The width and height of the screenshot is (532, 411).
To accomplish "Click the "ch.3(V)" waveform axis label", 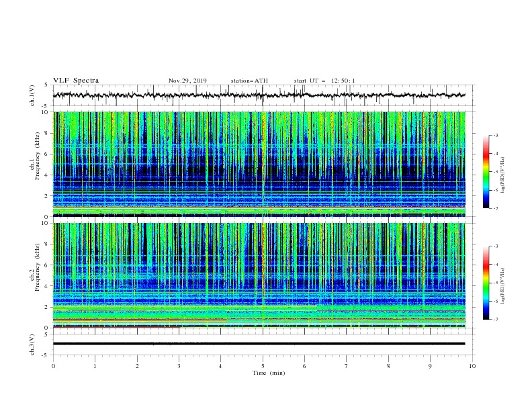I will (32, 345).
